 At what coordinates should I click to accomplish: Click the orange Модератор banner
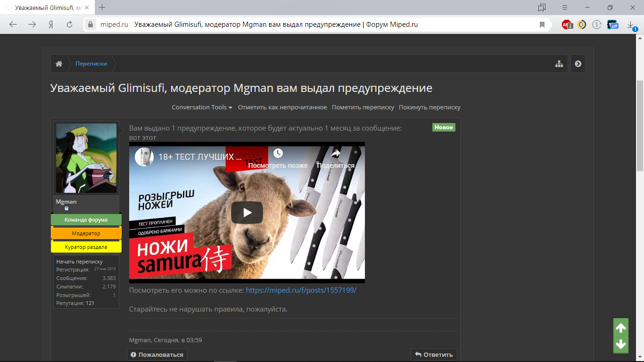86,233
